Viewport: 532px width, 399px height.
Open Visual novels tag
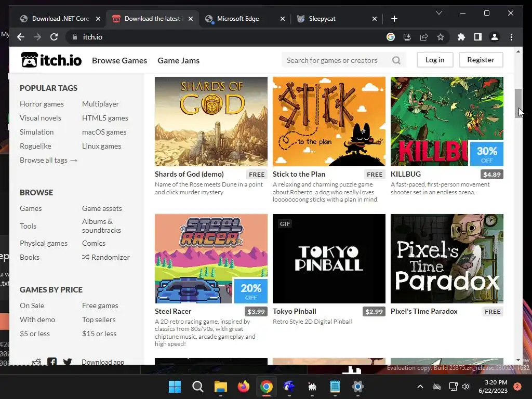[x=41, y=118]
